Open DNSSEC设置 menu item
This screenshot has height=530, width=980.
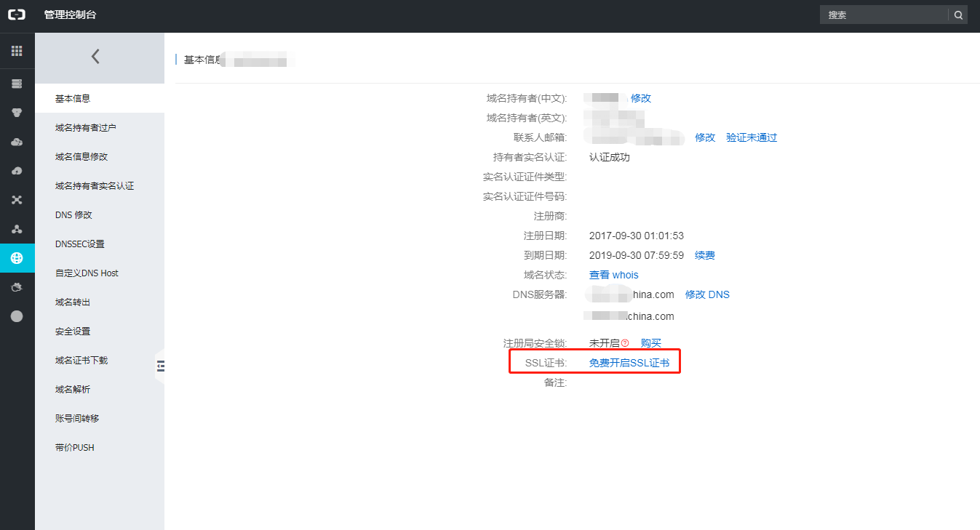tap(100, 244)
